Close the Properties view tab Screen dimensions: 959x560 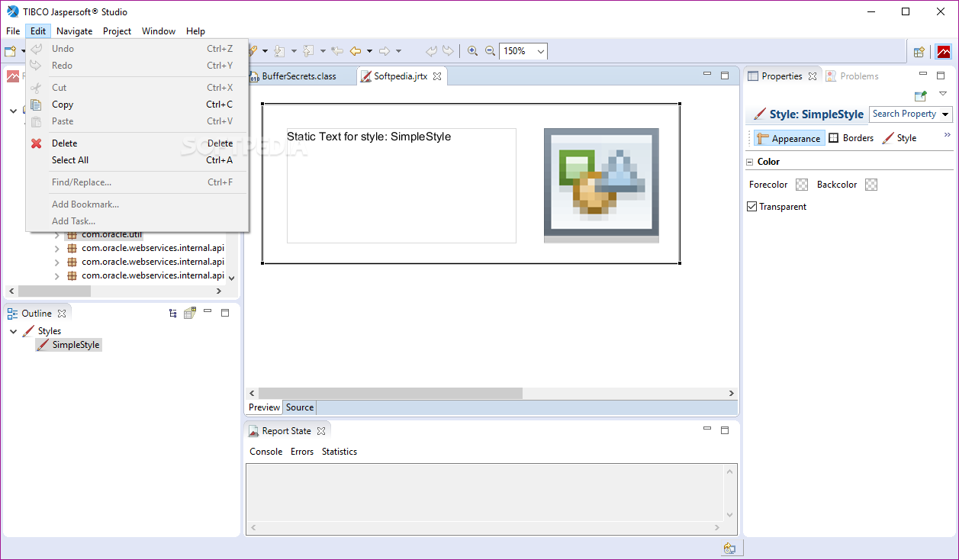pos(813,76)
